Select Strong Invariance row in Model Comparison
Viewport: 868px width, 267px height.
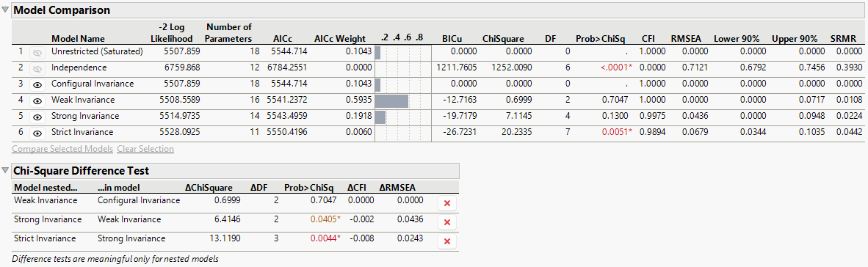tap(437, 117)
